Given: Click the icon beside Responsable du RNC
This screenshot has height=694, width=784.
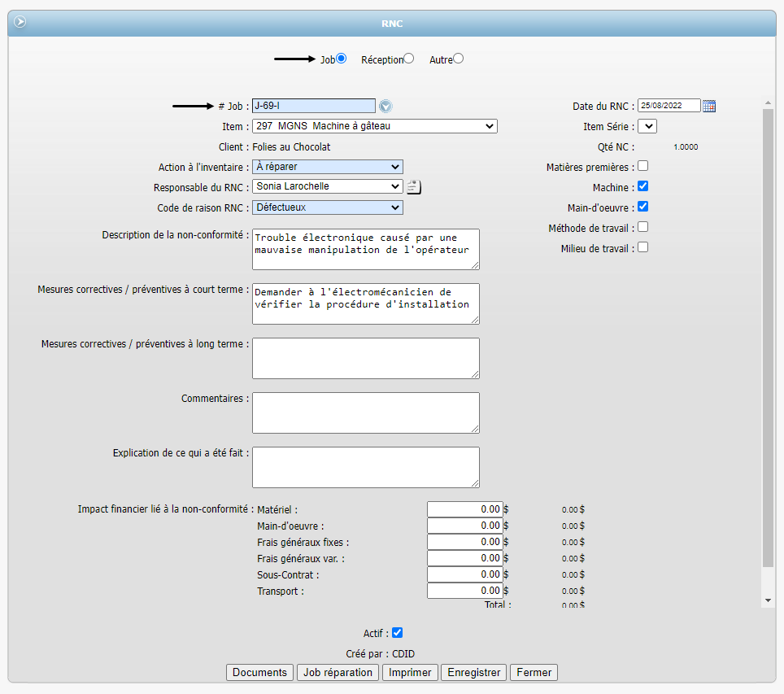Looking at the screenshot, I should (414, 187).
